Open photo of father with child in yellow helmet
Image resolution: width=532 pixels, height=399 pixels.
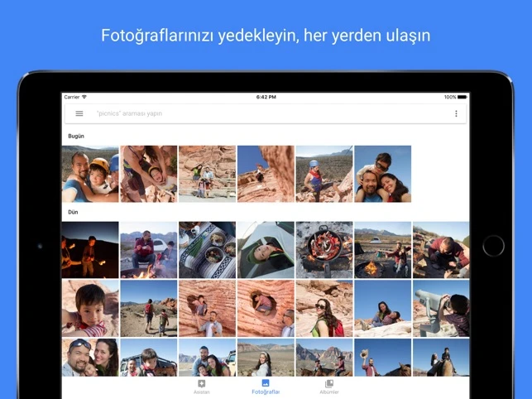(x=90, y=174)
